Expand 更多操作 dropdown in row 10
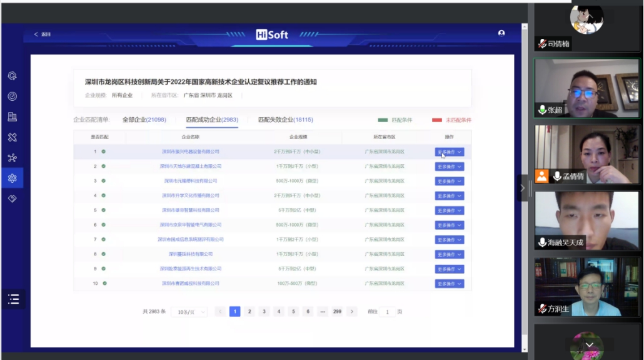Screen dimensions: 644x360 tap(450, 284)
